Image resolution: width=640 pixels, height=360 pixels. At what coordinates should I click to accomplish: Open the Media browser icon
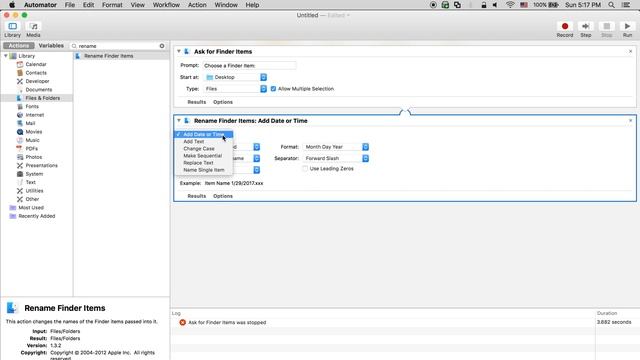coord(33,27)
